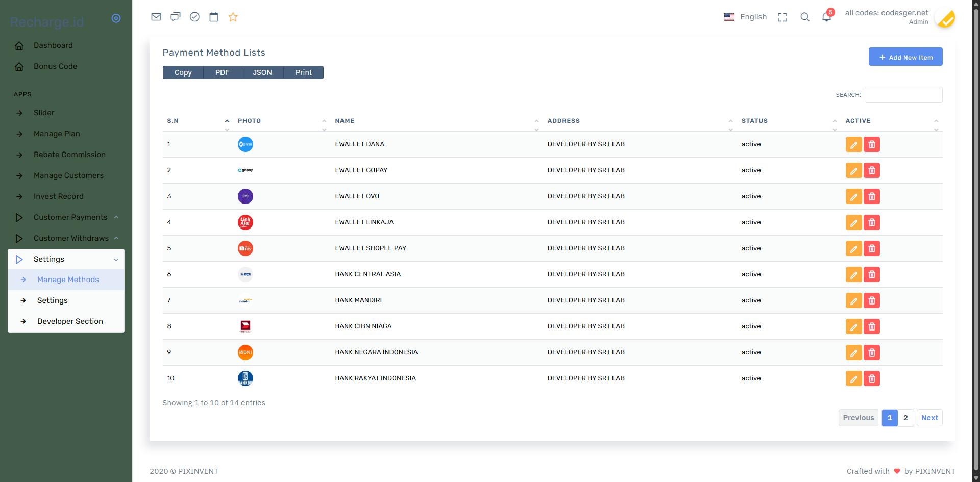
Task: Sort table by NAME column
Action: [x=437, y=121]
